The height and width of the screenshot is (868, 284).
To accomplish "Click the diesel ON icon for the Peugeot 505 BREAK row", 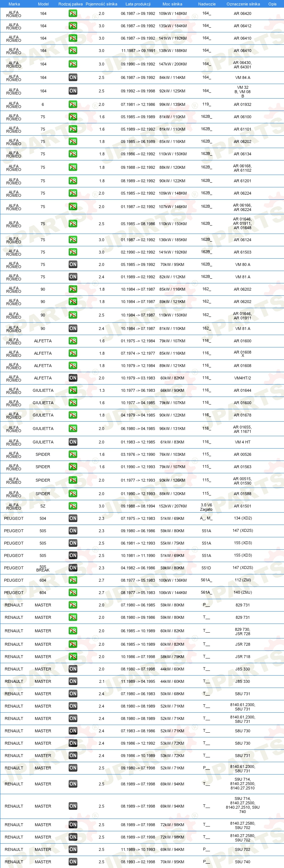I will click(x=73, y=568).
